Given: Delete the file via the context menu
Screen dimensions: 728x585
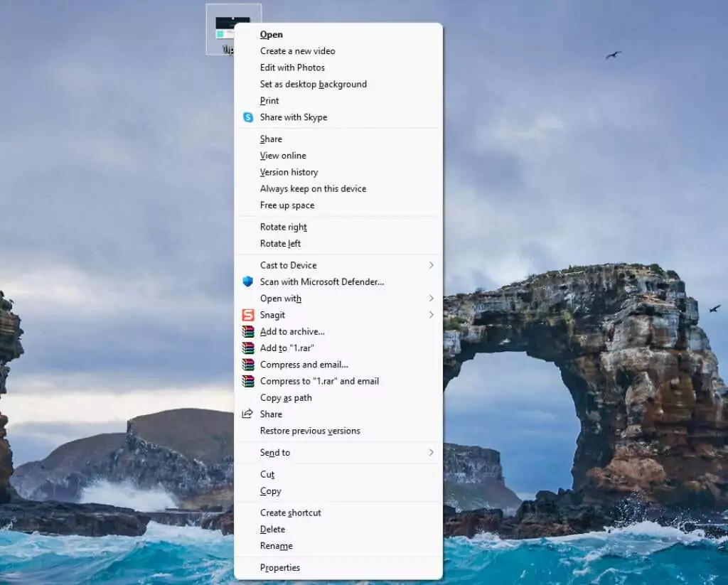Looking at the screenshot, I should (272, 529).
